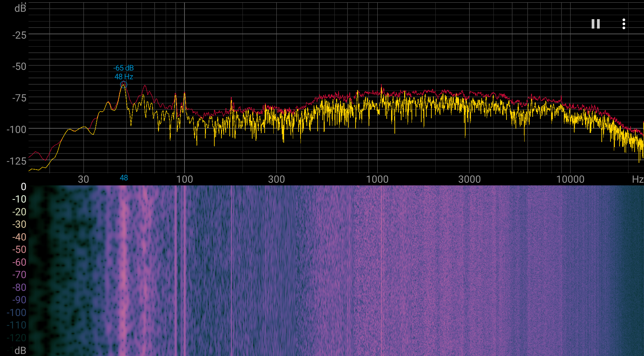The height and width of the screenshot is (356, 644).
Task: Click the '-125' dB spectrum axis label
Action: tap(16, 161)
